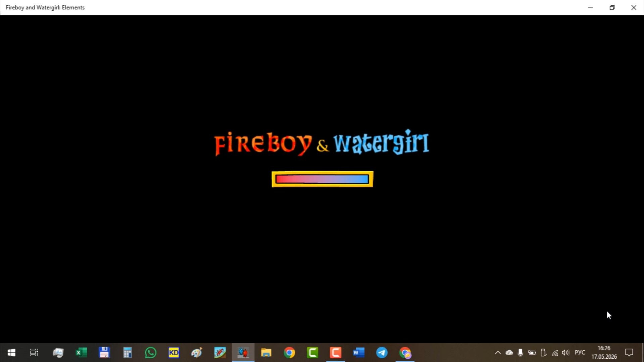This screenshot has width=644, height=362.
Task: Click the Fireboy & Watergirl logo
Action: [321, 143]
